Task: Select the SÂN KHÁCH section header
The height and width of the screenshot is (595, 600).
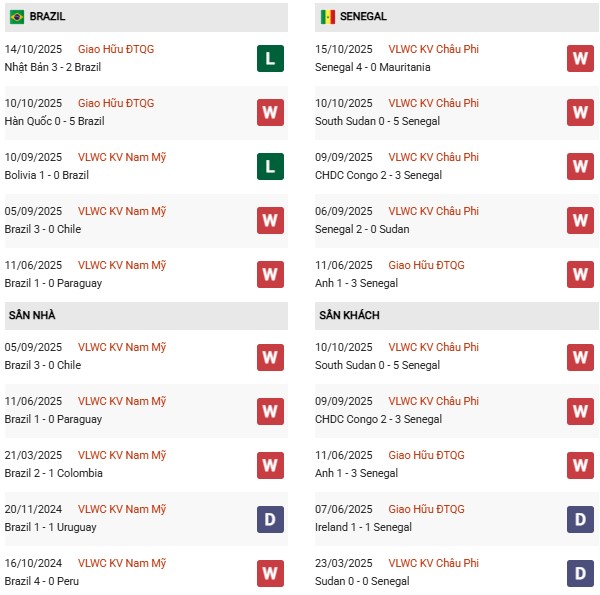Action: click(x=349, y=315)
